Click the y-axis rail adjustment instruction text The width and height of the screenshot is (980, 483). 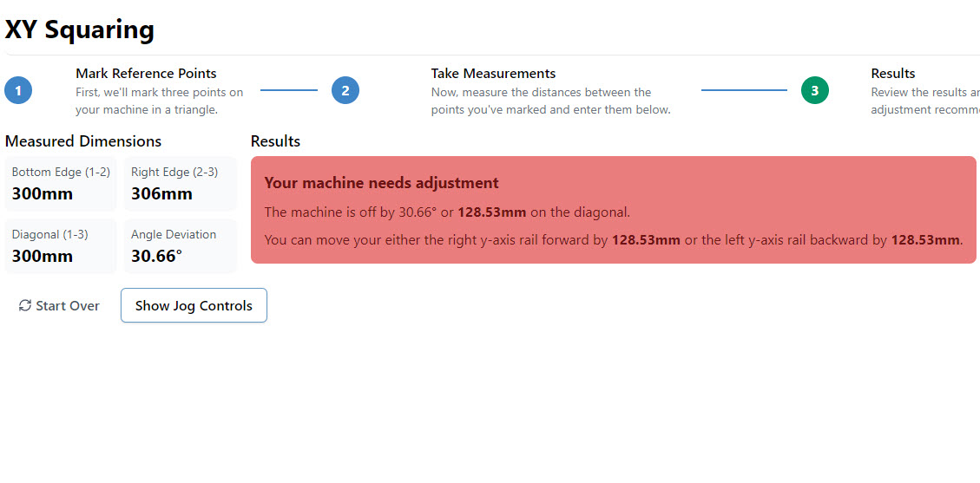coord(613,240)
